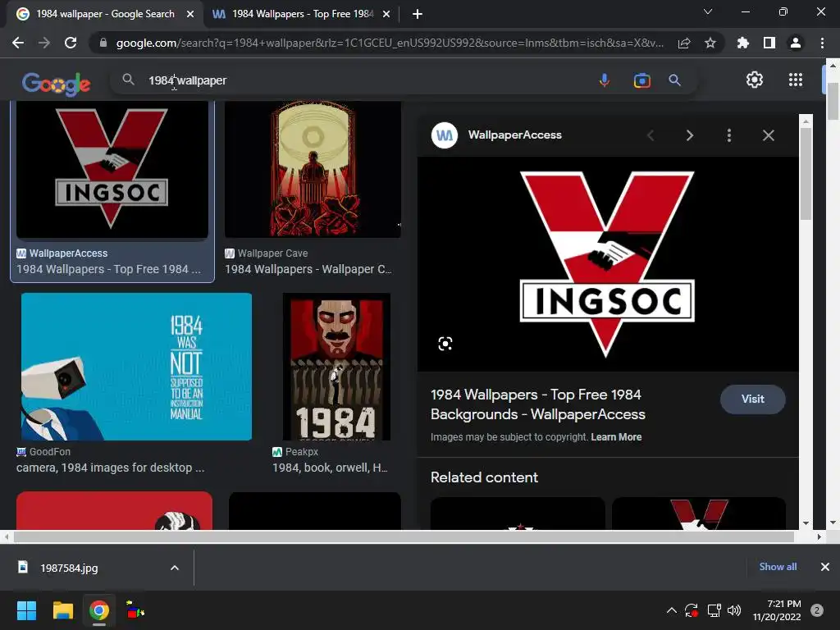Click the page vertical scrollbar thumb

pos(833,102)
